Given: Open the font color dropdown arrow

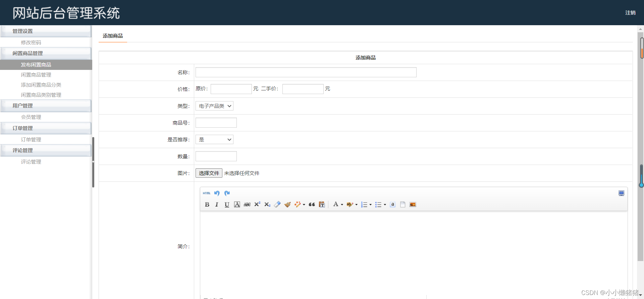Looking at the screenshot, I should (x=342, y=205).
